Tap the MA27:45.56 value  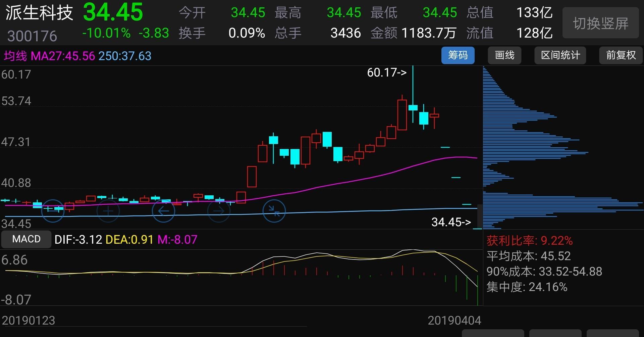tap(63, 56)
